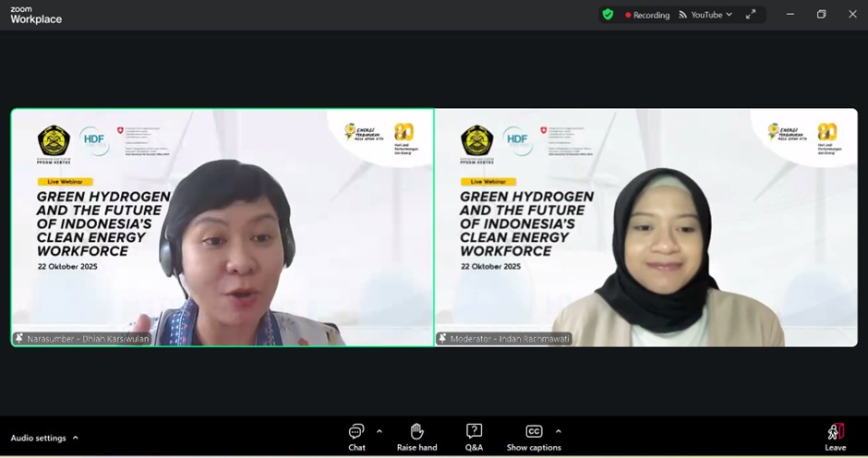Click the Leave meeting icon
Viewport: 868px width, 458px height.
[835, 432]
